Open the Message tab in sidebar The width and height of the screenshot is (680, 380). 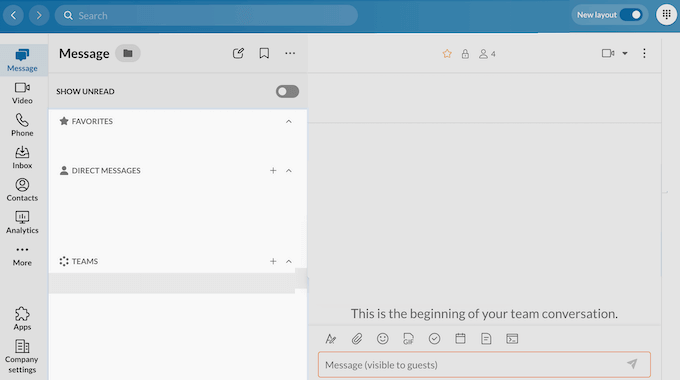point(22,60)
